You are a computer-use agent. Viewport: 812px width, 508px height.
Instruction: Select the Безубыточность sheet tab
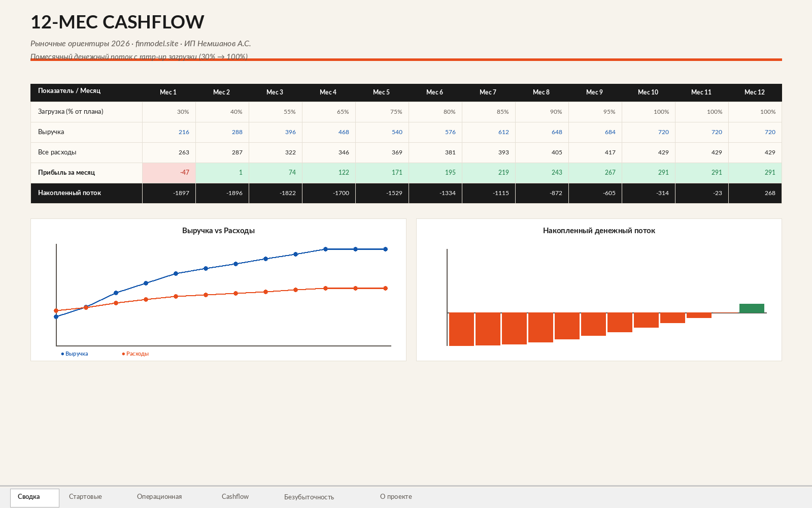(309, 497)
